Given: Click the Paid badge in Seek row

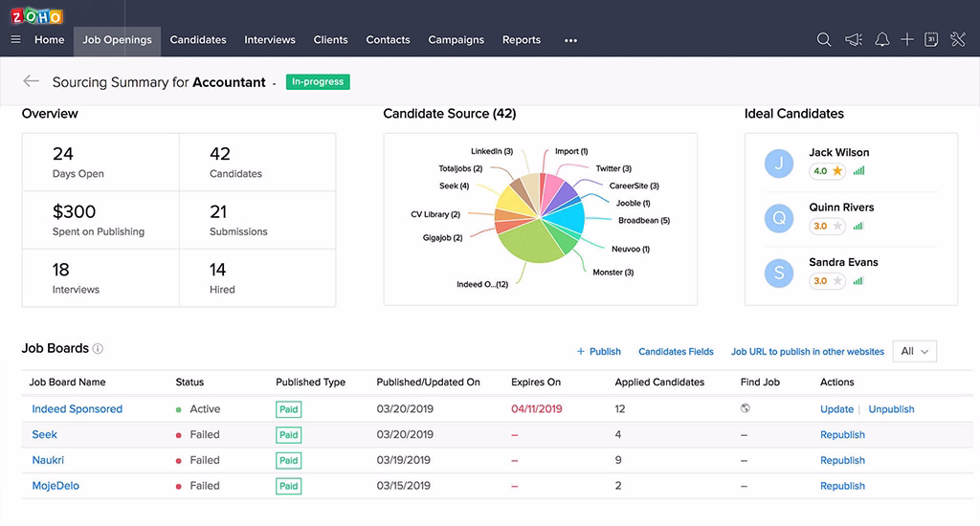Looking at the screenshot, I should [x=289, y=435].
